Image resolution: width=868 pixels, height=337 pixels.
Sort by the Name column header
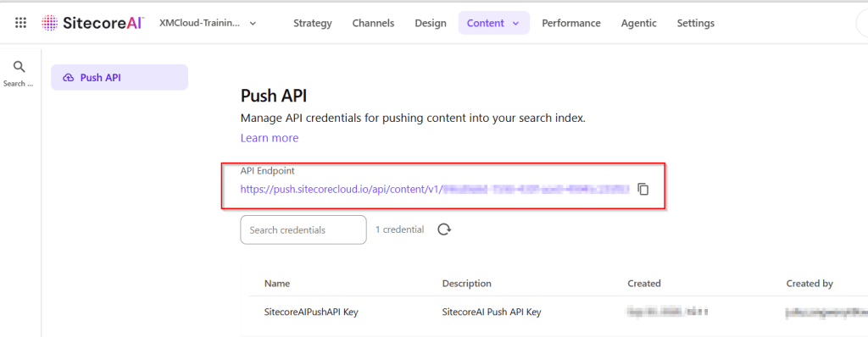(x=277, y=284)
